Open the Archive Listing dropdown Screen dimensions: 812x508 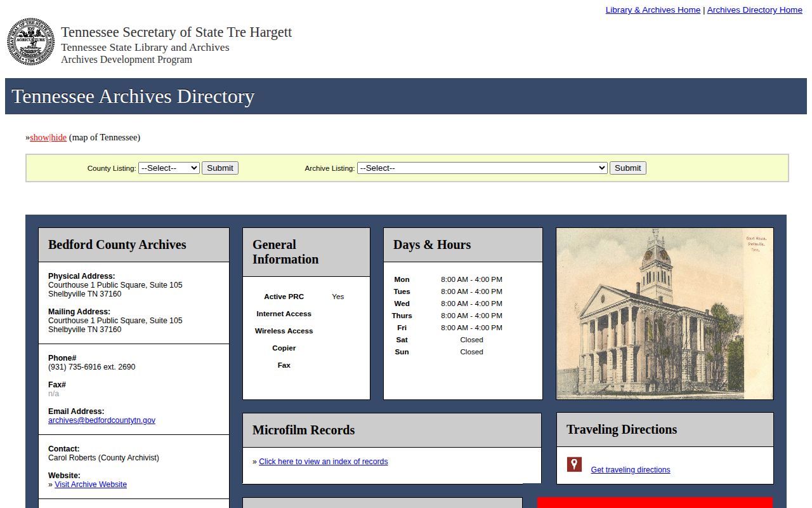(x=482, y=168)
